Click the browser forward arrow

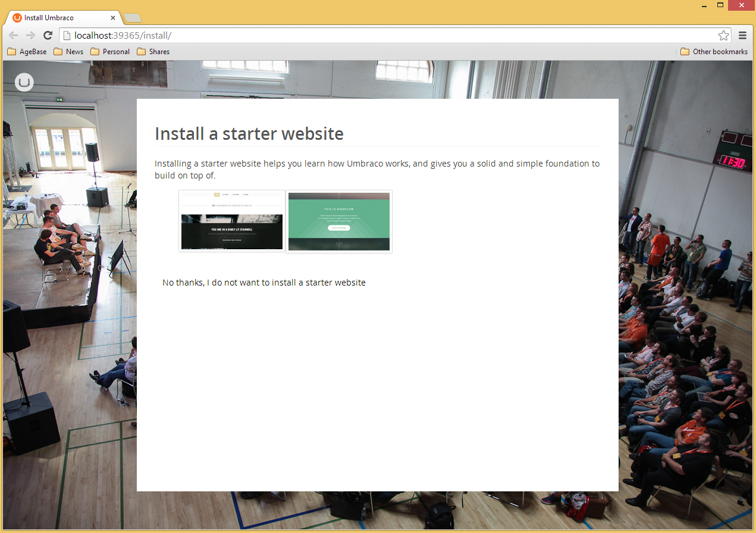tap(30, 36)
